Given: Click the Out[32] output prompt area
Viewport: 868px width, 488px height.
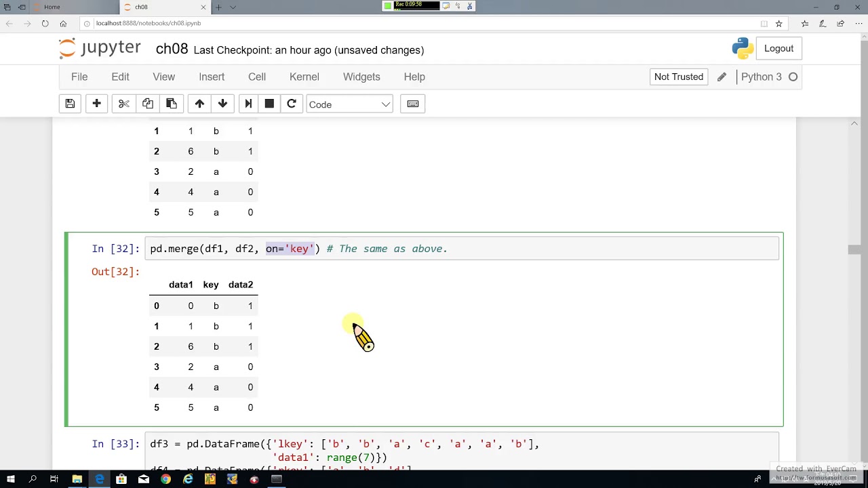Looking at the screenshot, I should [115, 272].
